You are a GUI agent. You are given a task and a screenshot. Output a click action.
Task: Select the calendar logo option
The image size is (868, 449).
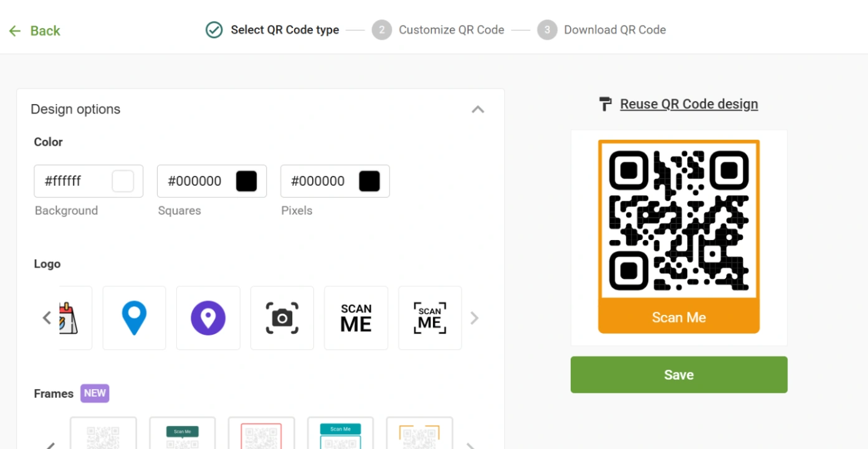(70, 317)
